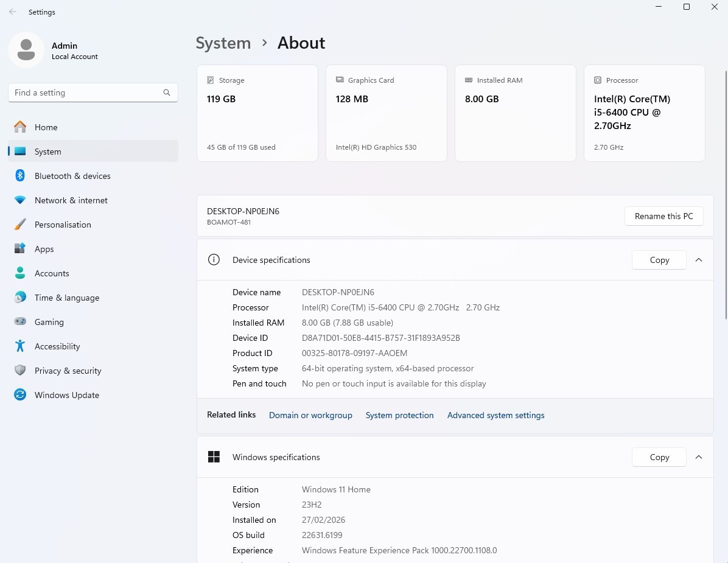Open Advanced system settings link
Screen dimensions: 728x563
tap(495, 415)
